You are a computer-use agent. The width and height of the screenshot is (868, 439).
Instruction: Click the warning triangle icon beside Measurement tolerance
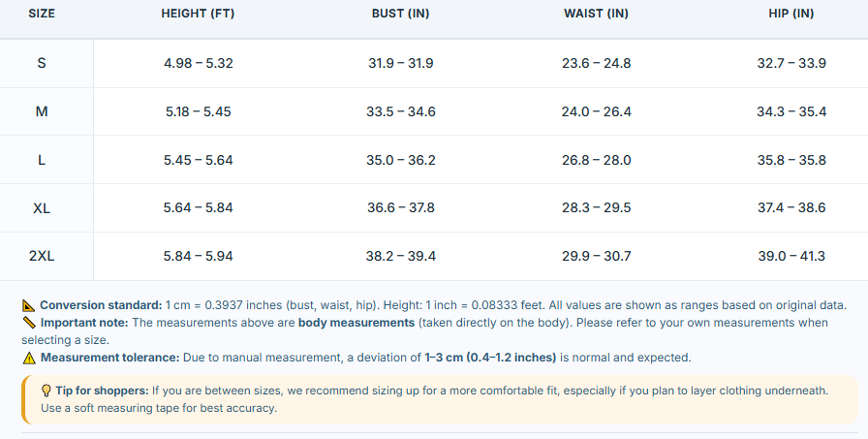(29, 359)
